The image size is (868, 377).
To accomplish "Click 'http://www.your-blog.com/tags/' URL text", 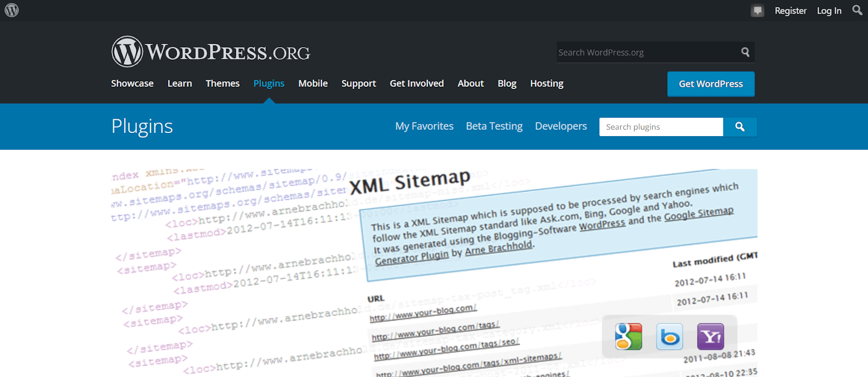I will (435, 330).
